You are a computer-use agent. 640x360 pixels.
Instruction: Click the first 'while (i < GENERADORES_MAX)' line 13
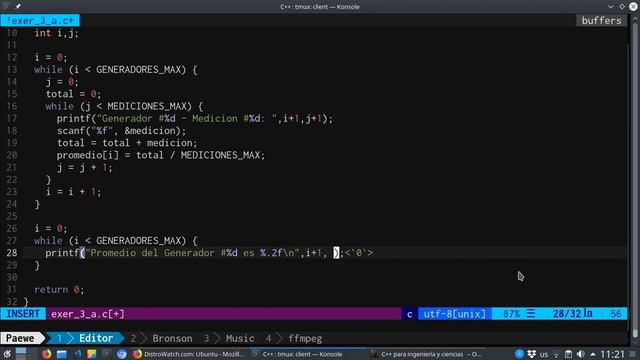click(x=116, y=69)
